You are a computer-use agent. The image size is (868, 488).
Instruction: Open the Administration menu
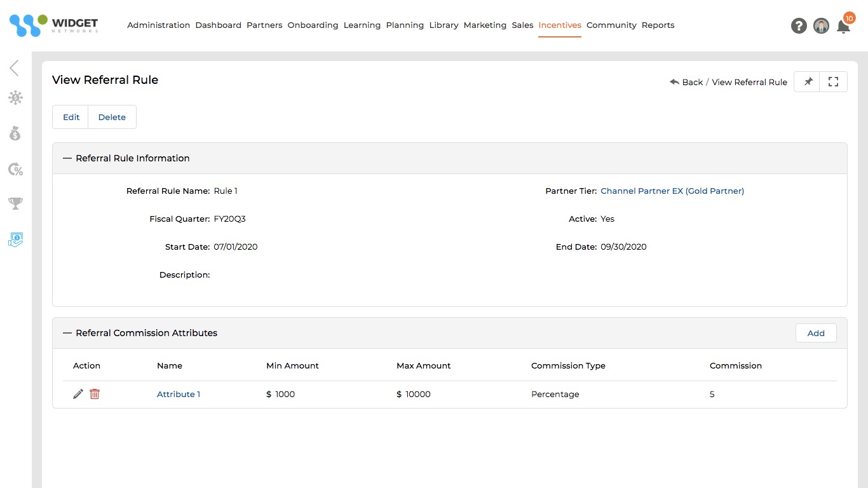[158, 25]
